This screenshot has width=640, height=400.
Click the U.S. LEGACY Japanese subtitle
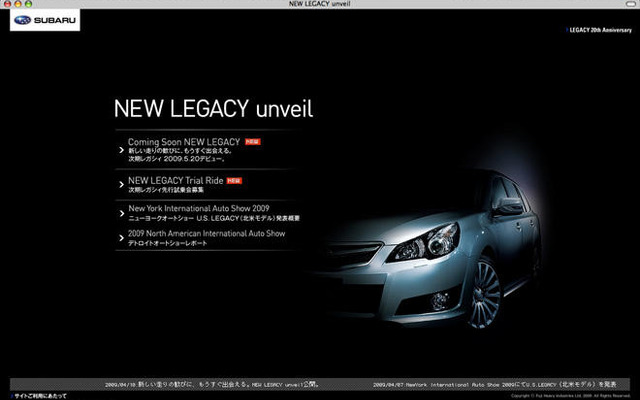(214, 218)
